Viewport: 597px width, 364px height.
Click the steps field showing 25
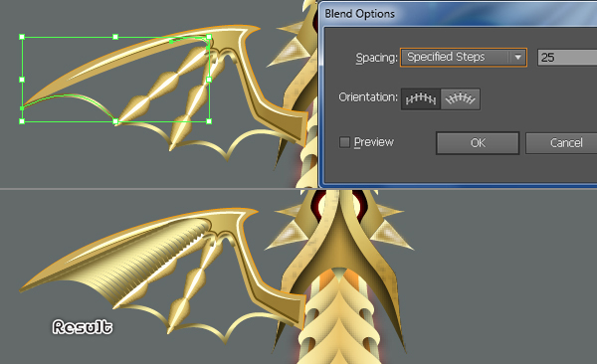pyautogui.click(x=567, y=58)
